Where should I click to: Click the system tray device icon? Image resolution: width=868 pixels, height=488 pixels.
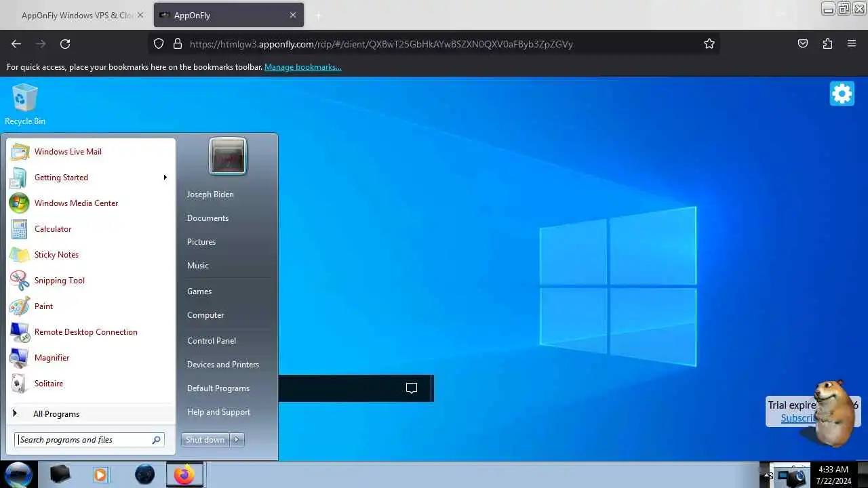tap(791, 476)
